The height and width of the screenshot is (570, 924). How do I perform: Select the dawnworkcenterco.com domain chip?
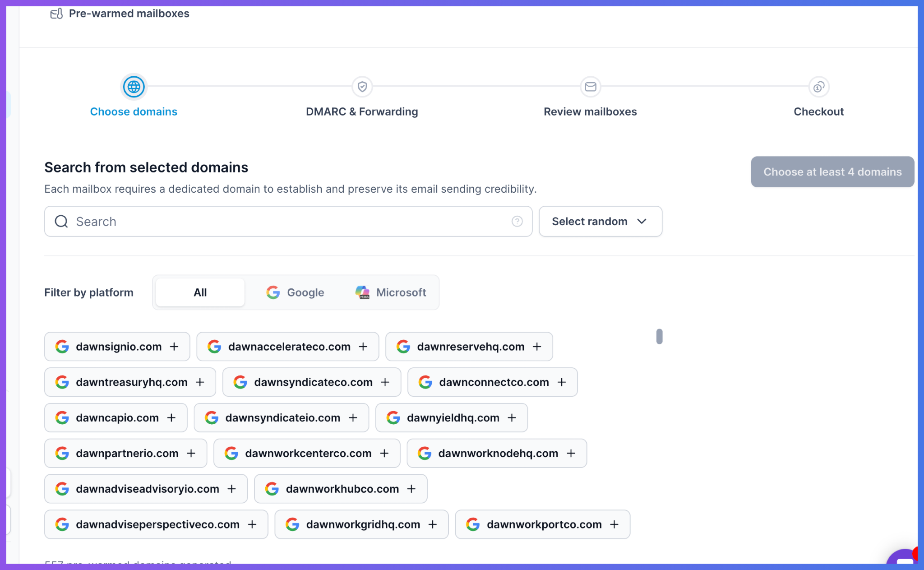point(307,453)
